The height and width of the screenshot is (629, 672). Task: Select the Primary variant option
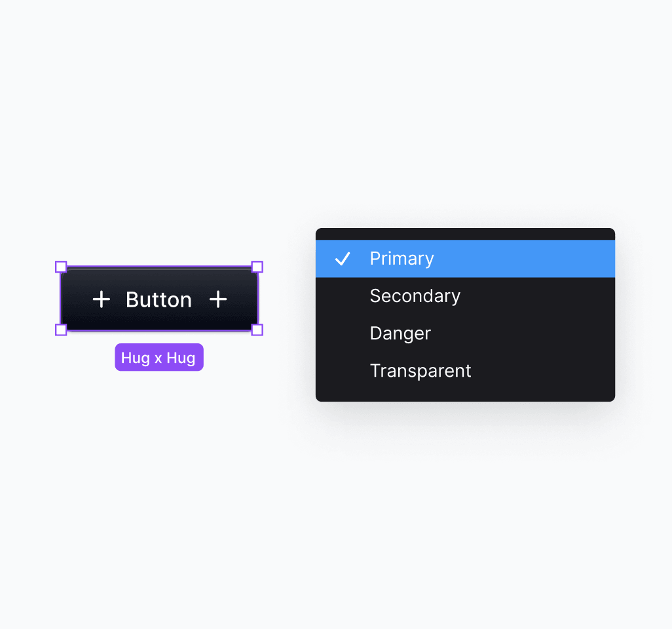[x=401, y=259]
